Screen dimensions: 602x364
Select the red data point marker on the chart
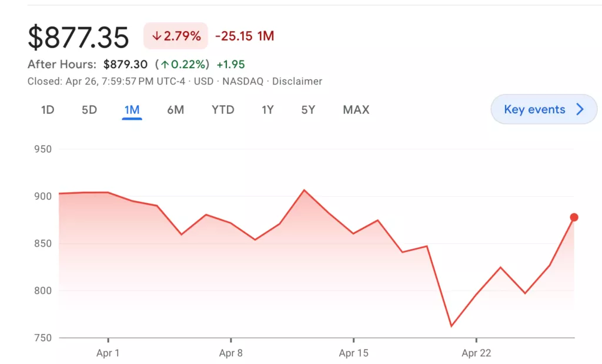click(574, 217)
